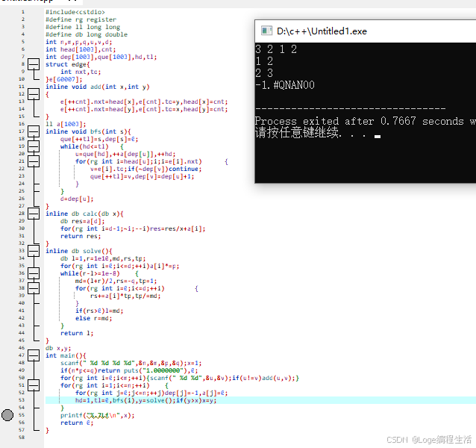
Task: Collapse the for loop fold at line 38
Action: [x=34, y=288]
